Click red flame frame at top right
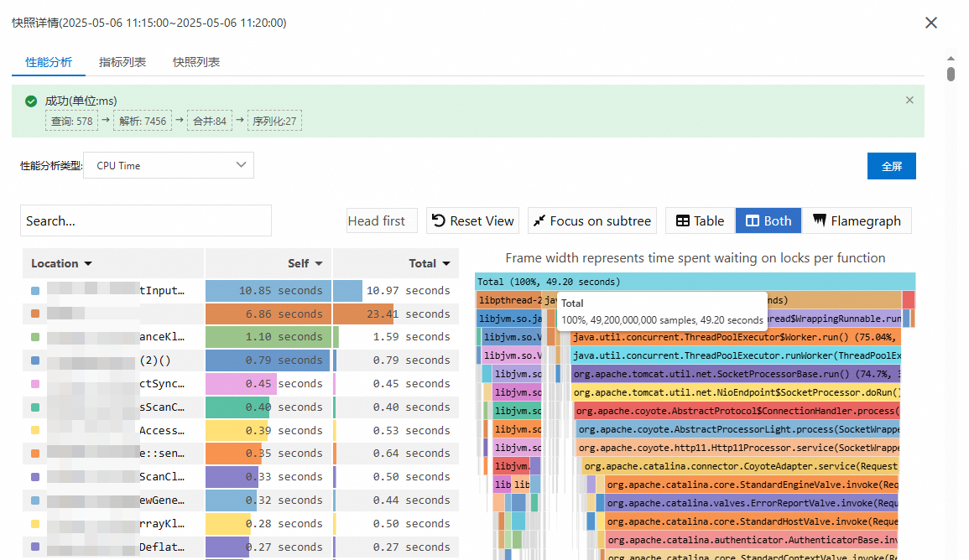This screenshot has width=969, height=560. click(x=909, y=300)
